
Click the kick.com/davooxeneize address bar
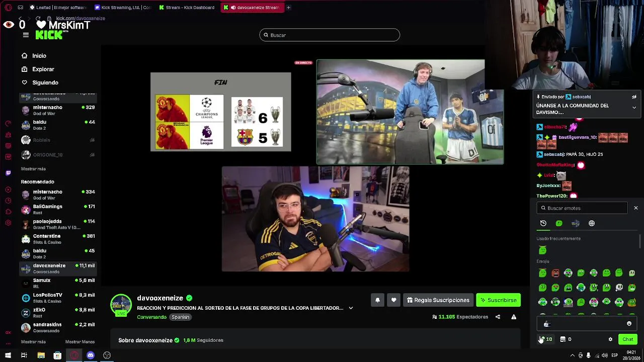80,19
